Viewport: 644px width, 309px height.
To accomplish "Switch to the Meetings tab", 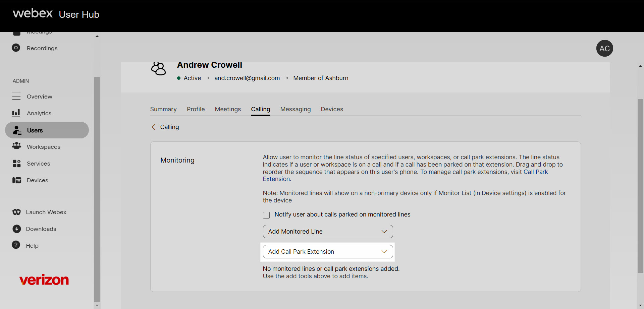I will [x=228, y=109].
